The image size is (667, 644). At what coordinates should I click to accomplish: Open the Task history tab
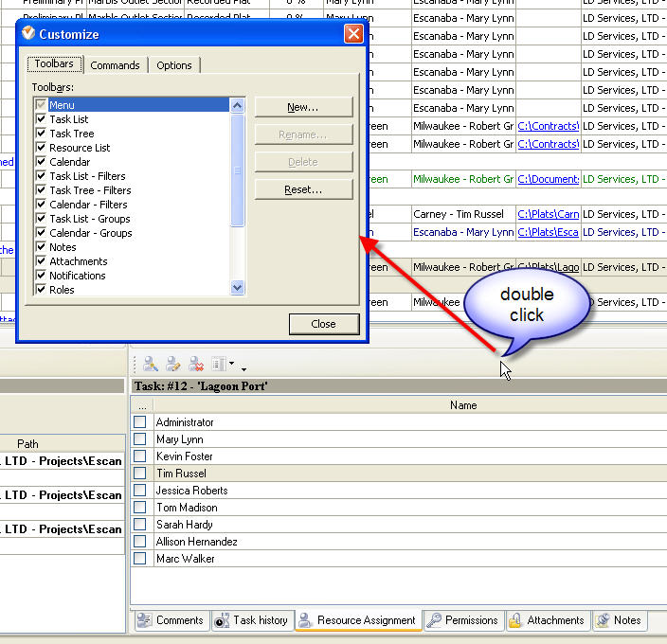(x=251, y=620)
